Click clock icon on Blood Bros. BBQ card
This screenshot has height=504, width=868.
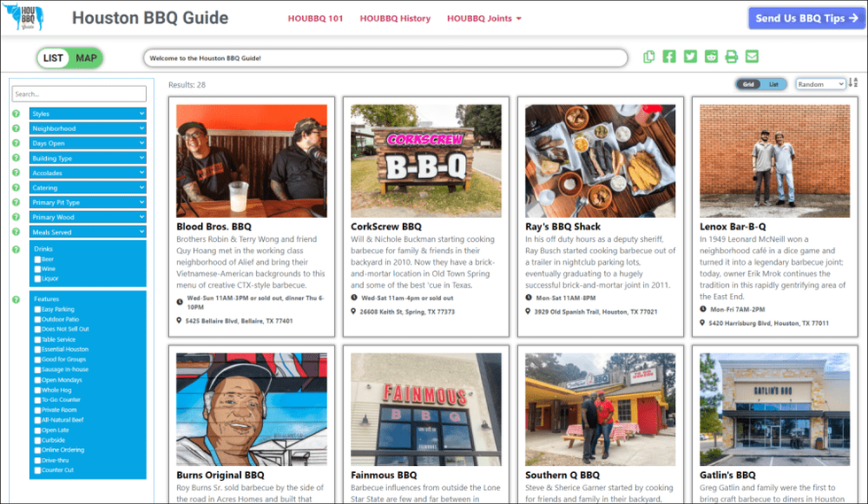pyautogui.click(x=179, y=302)
